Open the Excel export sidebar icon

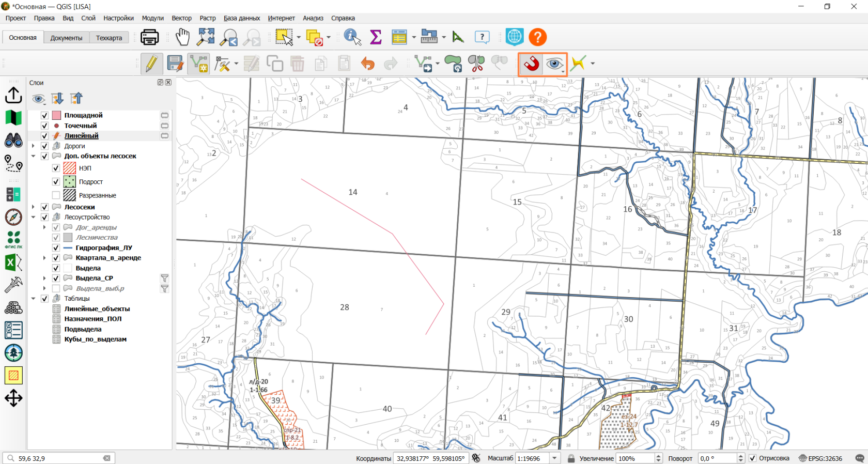(x=13, y=263)
